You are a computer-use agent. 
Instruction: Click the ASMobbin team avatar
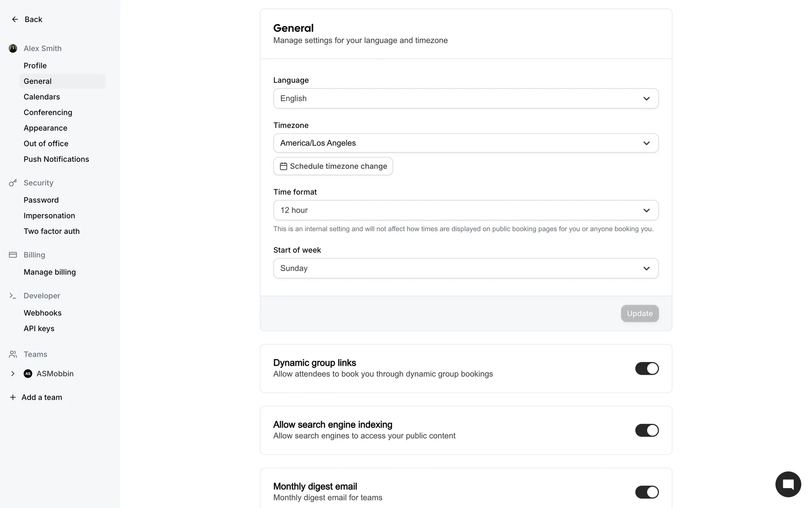point(28,374)
